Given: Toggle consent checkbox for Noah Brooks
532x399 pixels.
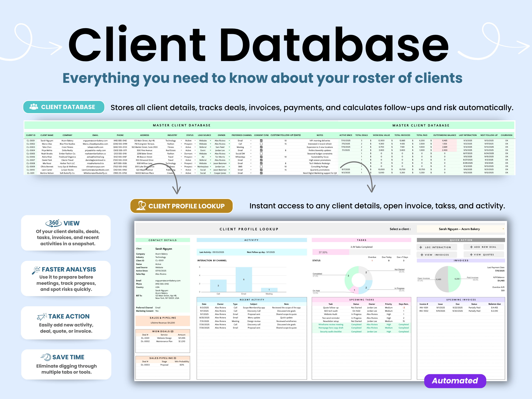Looking at the screenshot, I should (x=261, y=154).
